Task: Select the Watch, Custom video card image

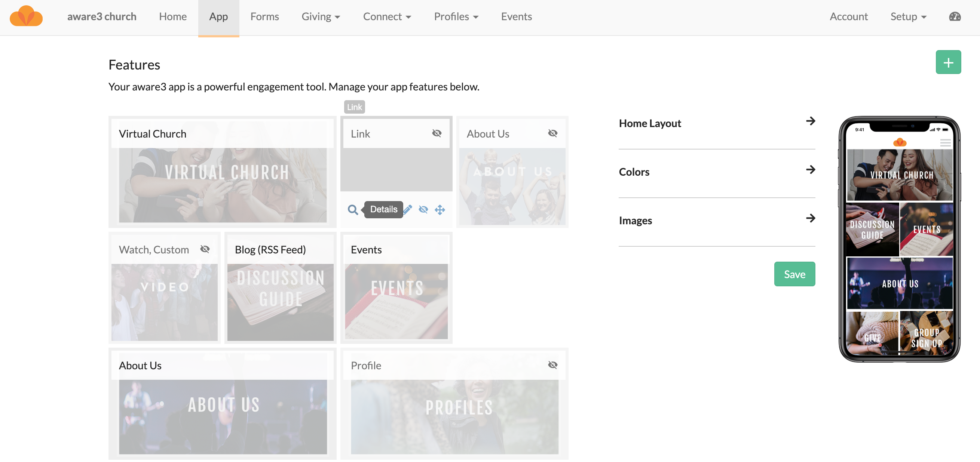Action: (x=164, y=303)
